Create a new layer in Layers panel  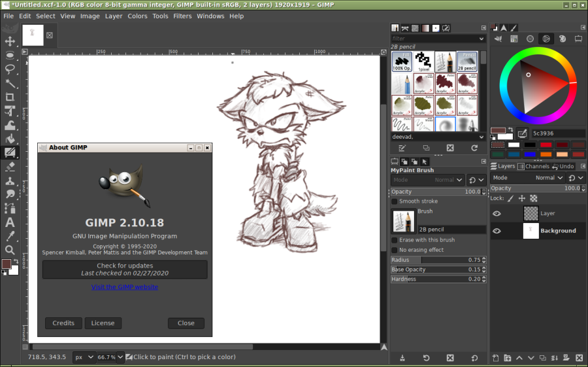[x=495, y=358]
